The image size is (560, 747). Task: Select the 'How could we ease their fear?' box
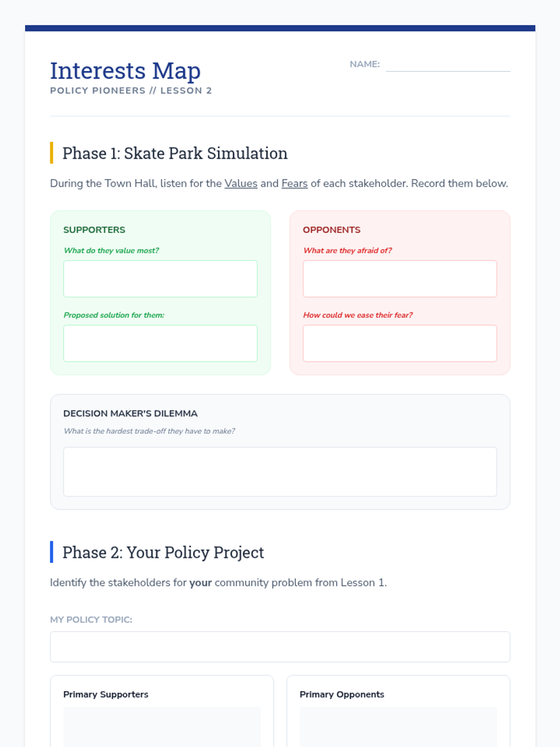(400, 343)
